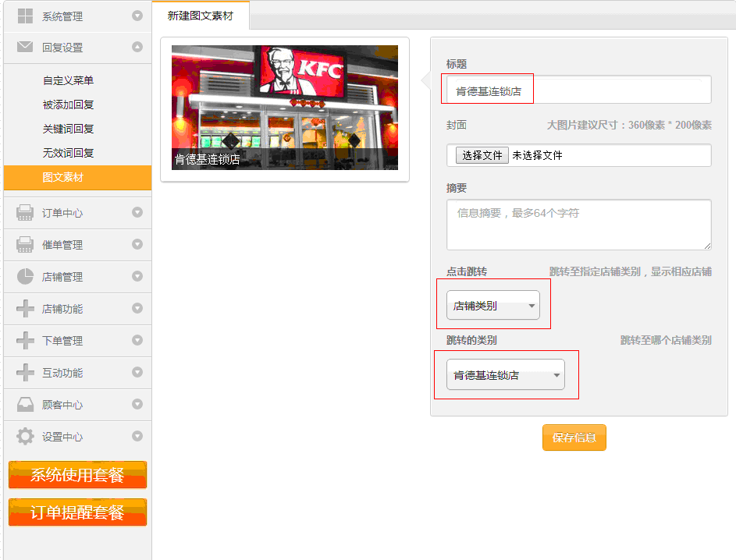Expand 店铺功能 with its arrow
This screenshot has height=560, width=736.
click(137, 308)
